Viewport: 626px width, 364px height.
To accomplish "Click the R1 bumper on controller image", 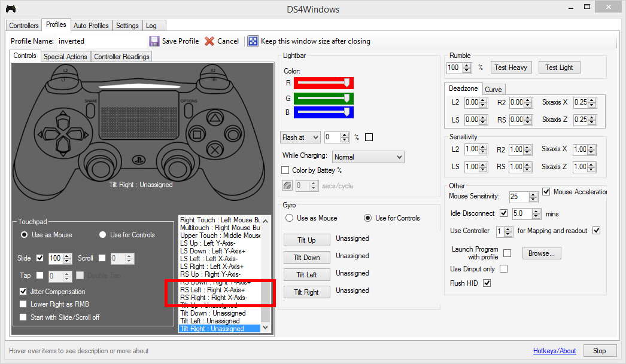I will tap(214, 79).
